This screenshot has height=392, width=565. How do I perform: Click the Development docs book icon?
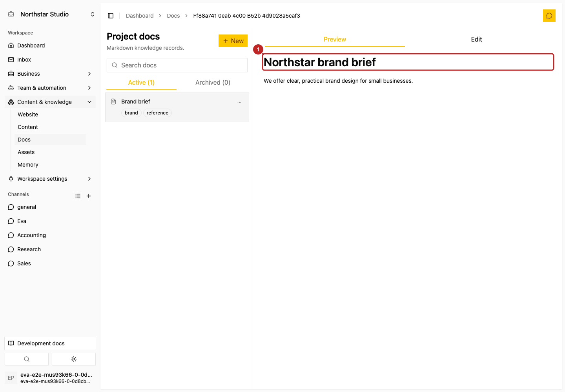coord(11,343)
